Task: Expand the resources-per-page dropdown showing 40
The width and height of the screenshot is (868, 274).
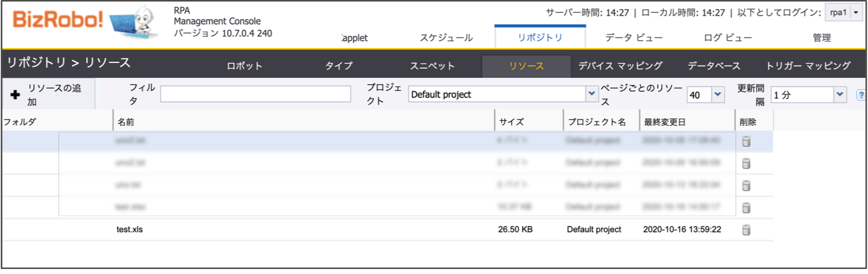Action: [x=717, y=95]
